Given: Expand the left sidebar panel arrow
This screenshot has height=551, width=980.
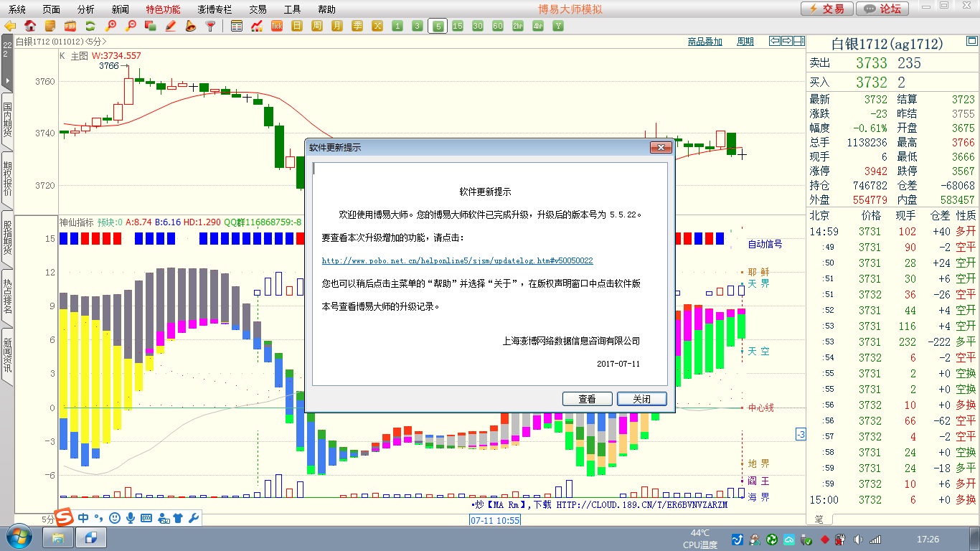Looking at the screenshot, I should click(x=7, y=80).
